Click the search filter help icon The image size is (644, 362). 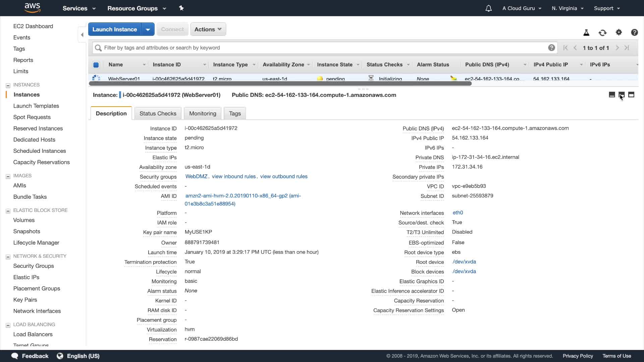pyautogui.click(x=551, y=48)
